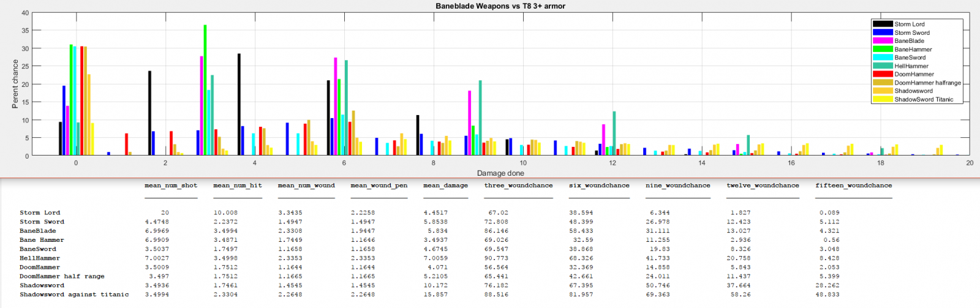This screenshot has width=980, height=308.
Task: Click the three_woundchance column header
Action: tap(518, 186)
